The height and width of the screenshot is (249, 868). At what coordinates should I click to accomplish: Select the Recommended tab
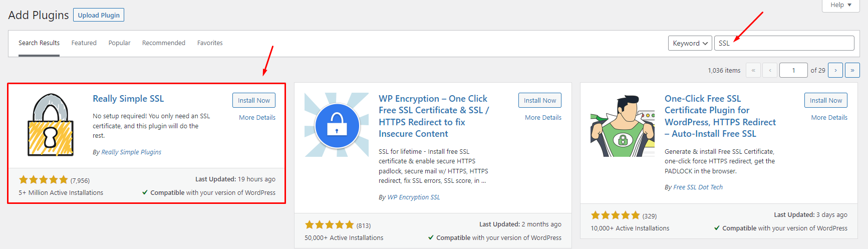click(164, 43)
